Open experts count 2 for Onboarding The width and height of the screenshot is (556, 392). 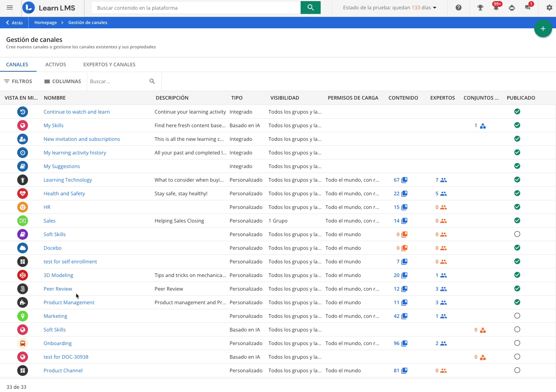tap(441, 343)
